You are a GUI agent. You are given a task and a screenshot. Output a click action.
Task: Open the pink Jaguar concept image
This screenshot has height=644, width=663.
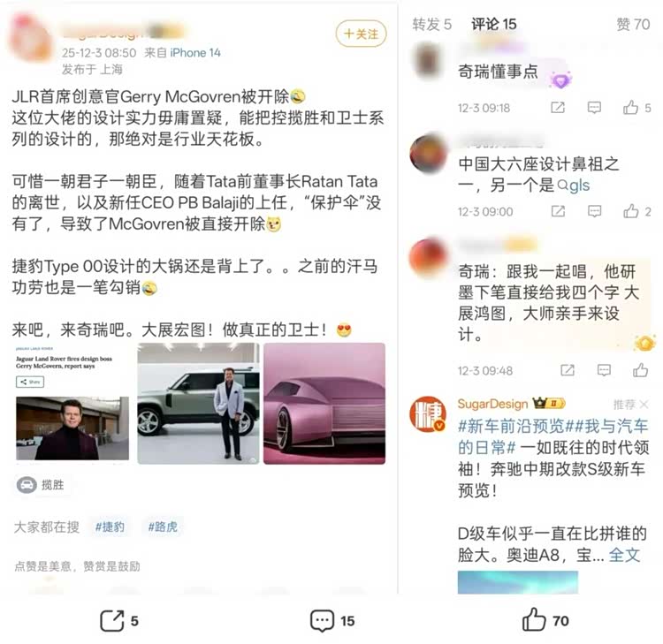324,404
